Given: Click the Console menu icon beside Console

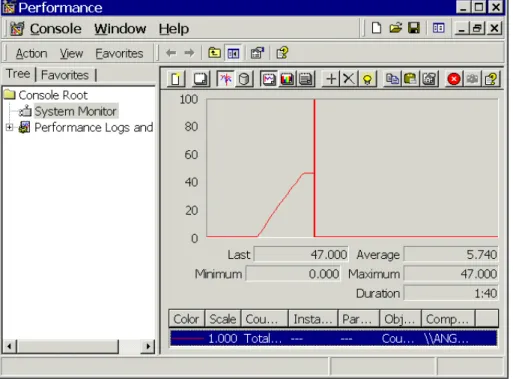Looking at the screenshot, I should [x=17, y=28].
